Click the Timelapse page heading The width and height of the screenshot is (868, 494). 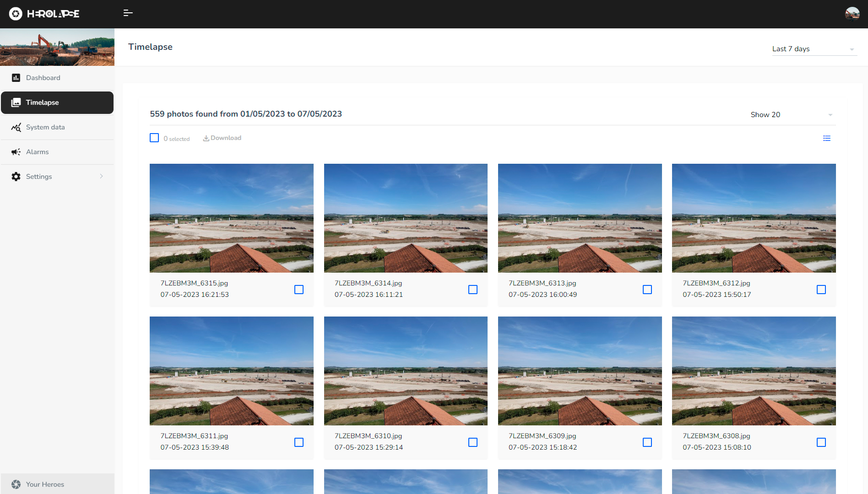(x=150, y=47)
